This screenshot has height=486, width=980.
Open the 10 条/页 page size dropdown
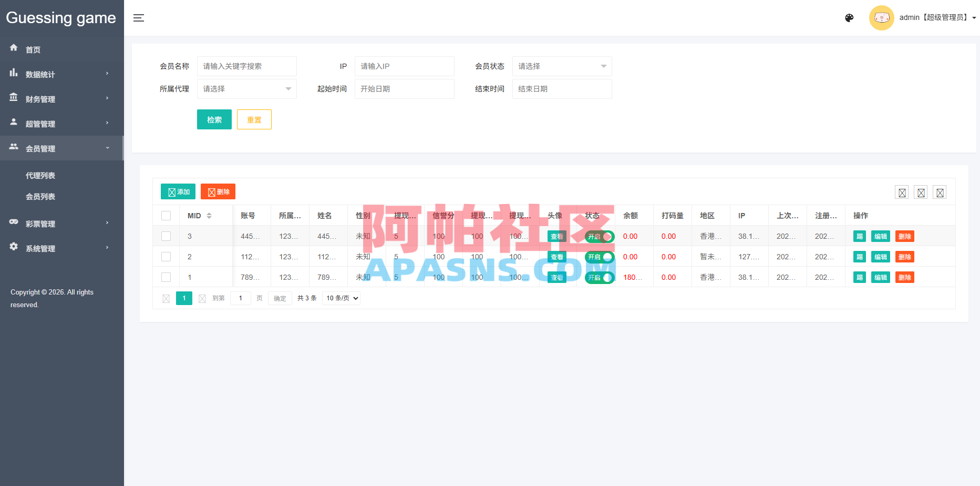coord(341,298)
